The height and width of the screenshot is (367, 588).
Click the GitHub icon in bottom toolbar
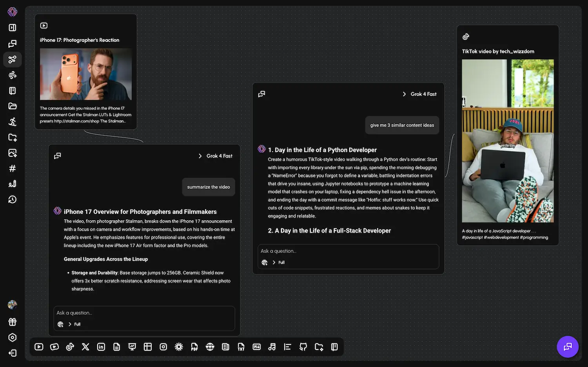tap(303, 347)
